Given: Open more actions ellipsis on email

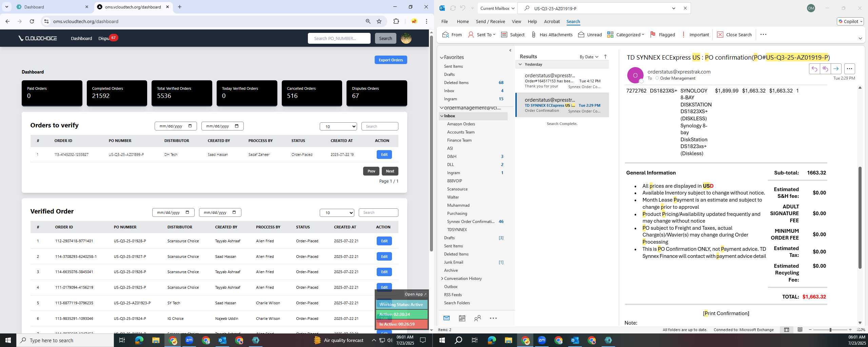Looking at the screenshot, I should [x=849, y=69].
